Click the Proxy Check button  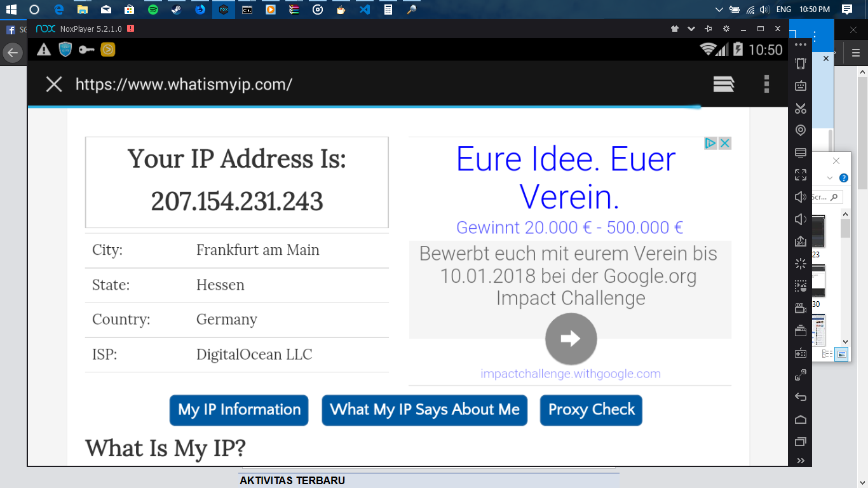coord(591,410)
